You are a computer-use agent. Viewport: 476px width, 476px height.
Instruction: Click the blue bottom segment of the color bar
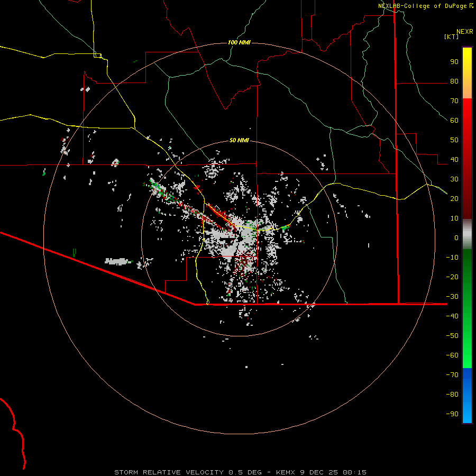[x=467, y=396]
